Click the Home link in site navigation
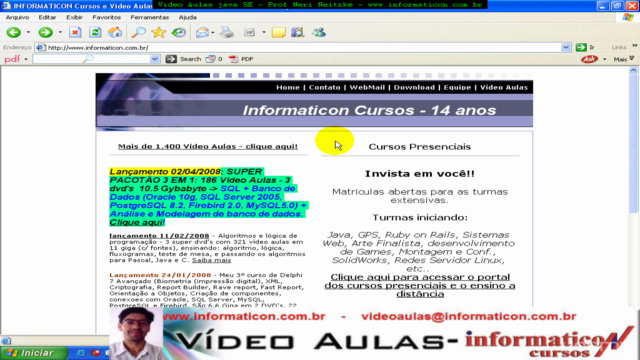Viewport: 640px width, 360px height. point(288,87)
